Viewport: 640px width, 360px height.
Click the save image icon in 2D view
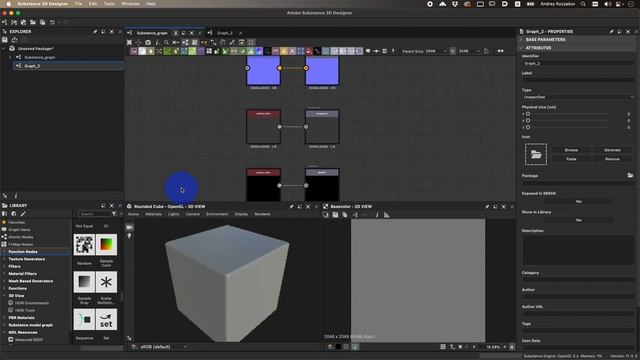(335, 215)
